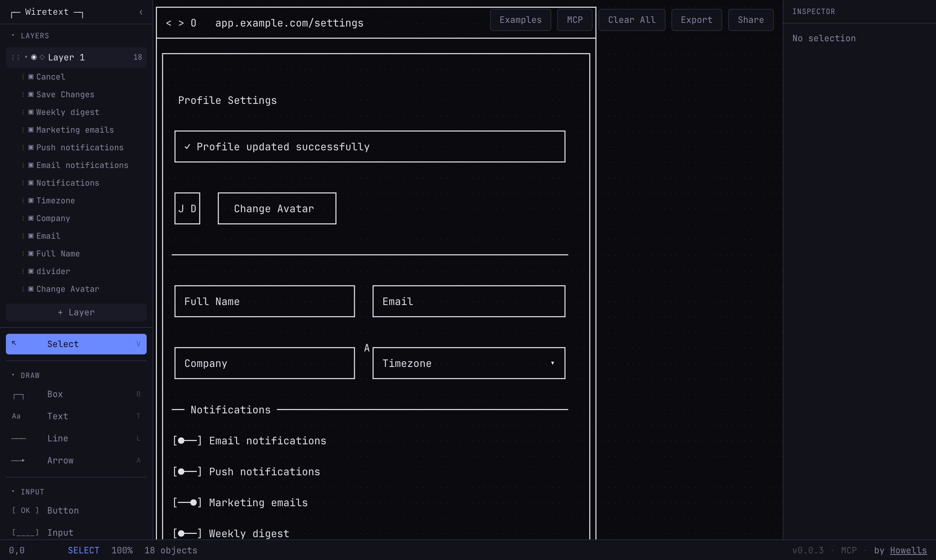The height and width of the screenshot is (560, 936).
Task: Toggle Layer 1 visibility with the circle icon
Action: (x=34, y=57)
